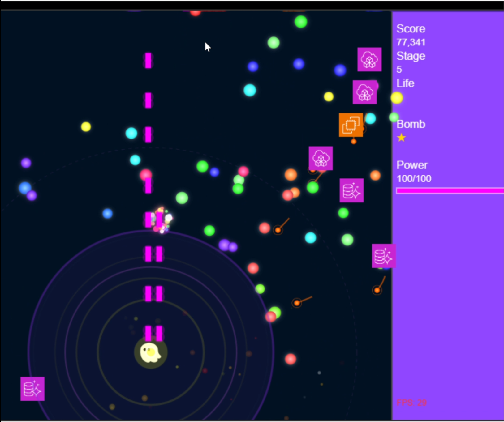Click the "Life" label

(x=405, y=83)
